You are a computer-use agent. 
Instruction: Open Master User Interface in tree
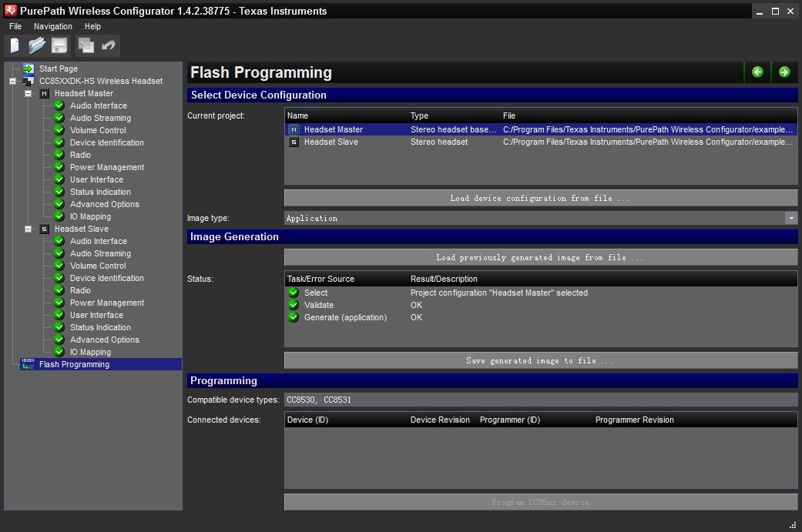point(96,179)
